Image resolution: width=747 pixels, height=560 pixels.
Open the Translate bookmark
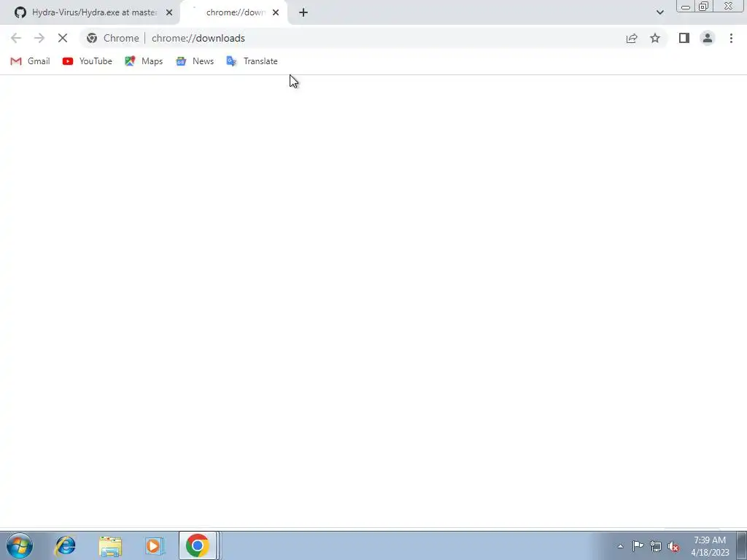252,61
